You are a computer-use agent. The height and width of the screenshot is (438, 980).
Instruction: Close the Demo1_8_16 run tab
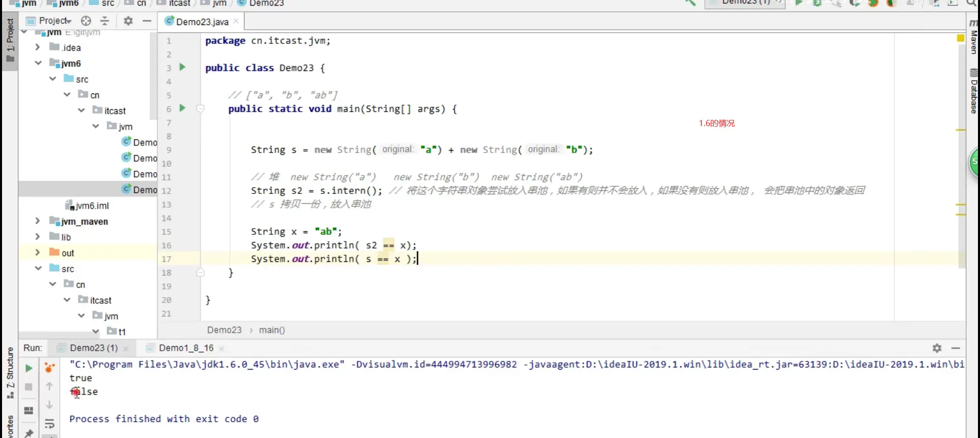click(x=222, y=348)
